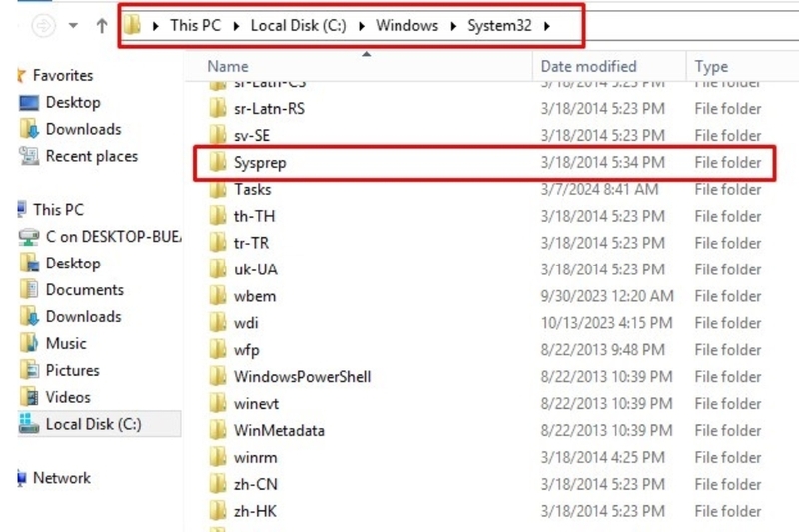Click the zh-CN folder icon
The width and height of the screenshot is (799, 532).
218,484
